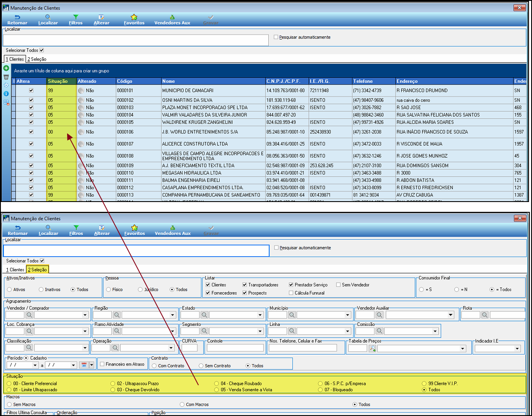Click the CURVA input field
The height and width of the screenshot is (416, 532).
point(189,348)
